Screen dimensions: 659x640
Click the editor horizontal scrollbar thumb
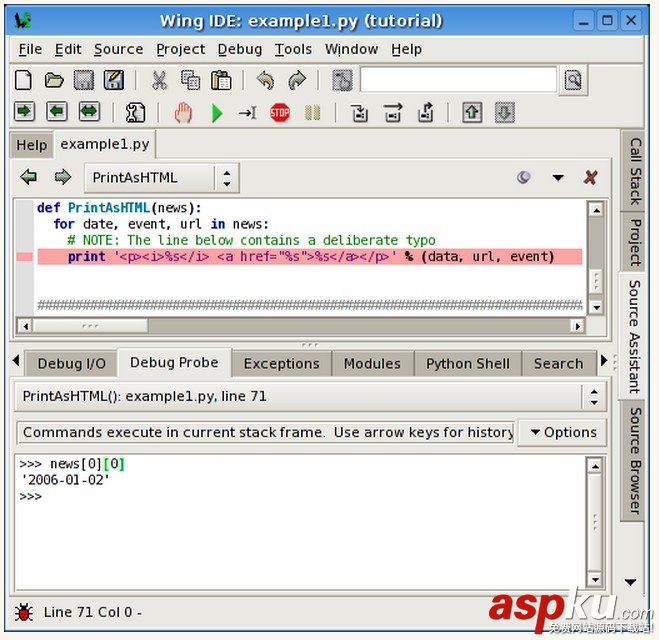90,326
